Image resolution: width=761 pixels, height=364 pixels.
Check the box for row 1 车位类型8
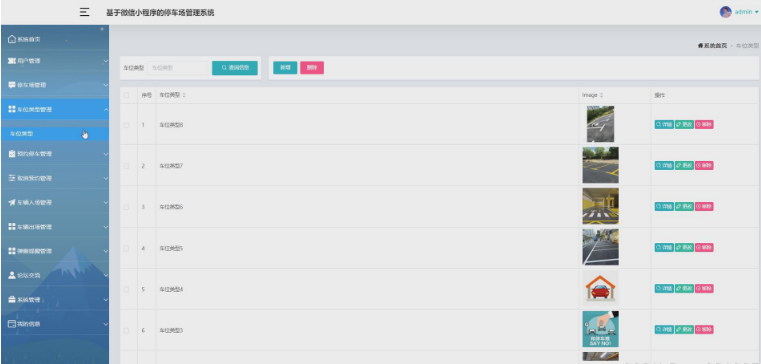coord(126,125)
